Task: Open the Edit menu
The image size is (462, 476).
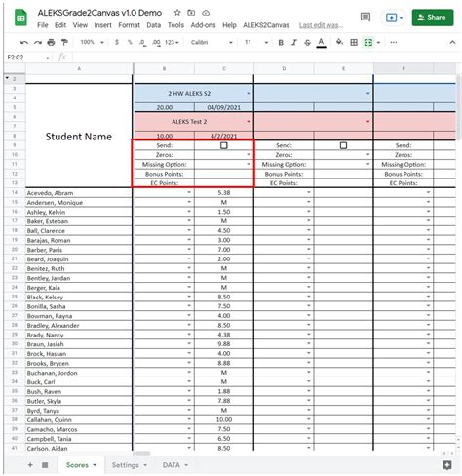Action: pos(60,25)
